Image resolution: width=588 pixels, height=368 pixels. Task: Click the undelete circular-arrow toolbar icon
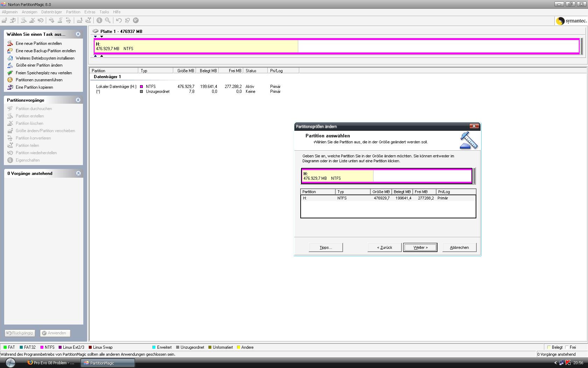pos(41,20)
